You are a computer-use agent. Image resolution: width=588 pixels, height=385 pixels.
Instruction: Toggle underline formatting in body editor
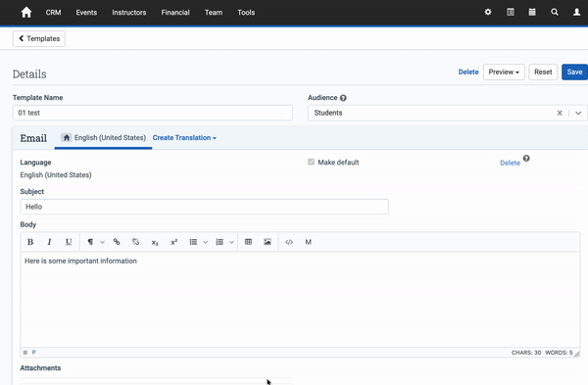[x=69, y=242]
